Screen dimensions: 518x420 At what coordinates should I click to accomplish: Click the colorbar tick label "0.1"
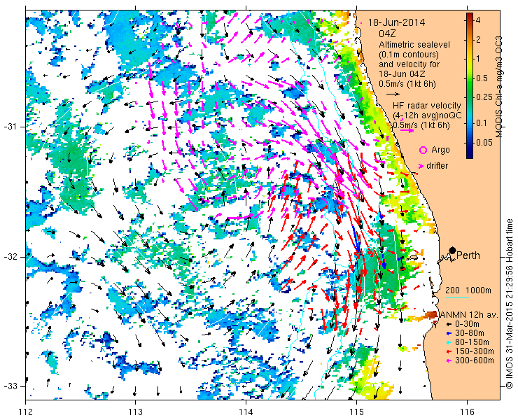coord(482,123)
